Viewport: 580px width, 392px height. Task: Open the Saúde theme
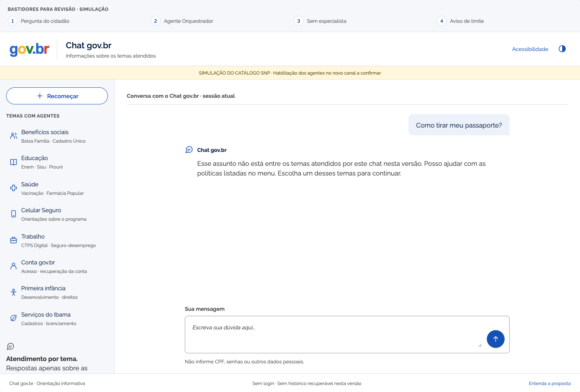tap(57, 188)
